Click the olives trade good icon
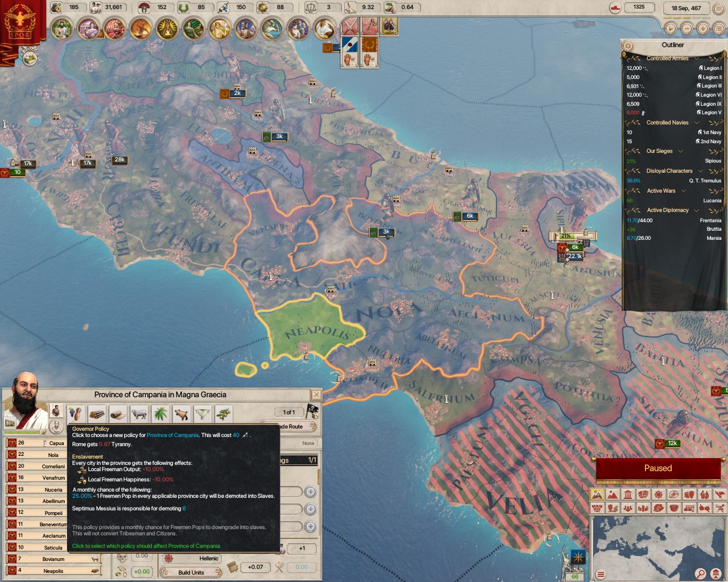 224,413
